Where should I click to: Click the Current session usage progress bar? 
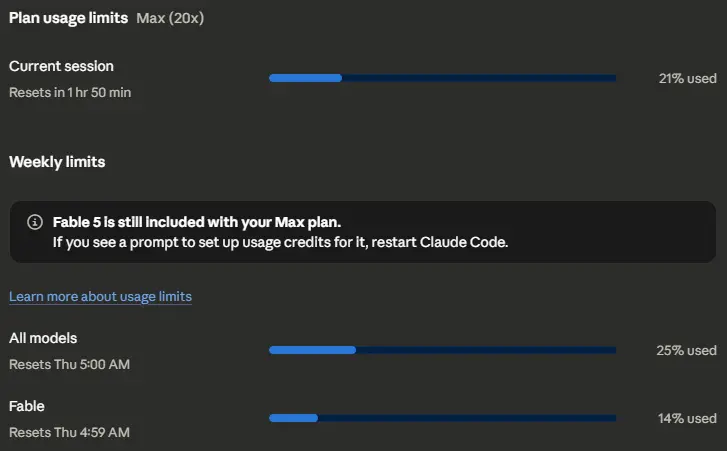click(x=442, y=78)
